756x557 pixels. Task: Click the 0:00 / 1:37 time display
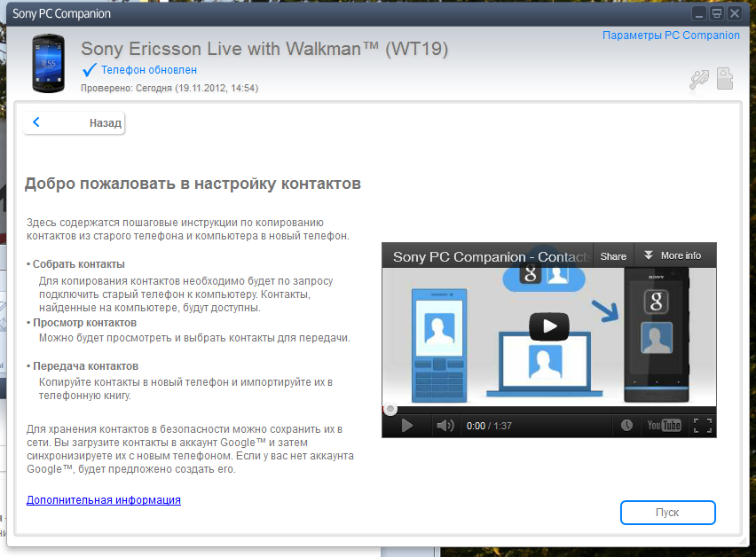point(489,426)
